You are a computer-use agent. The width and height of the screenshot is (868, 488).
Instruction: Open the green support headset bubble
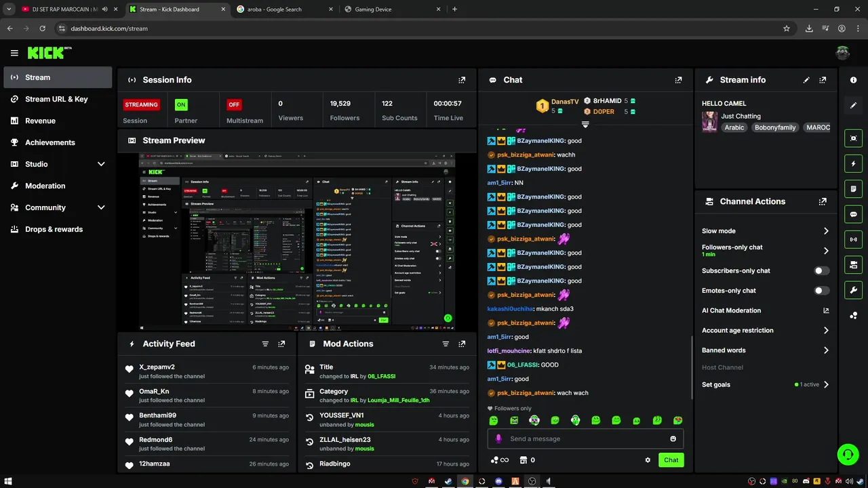(x=848, y=454)
